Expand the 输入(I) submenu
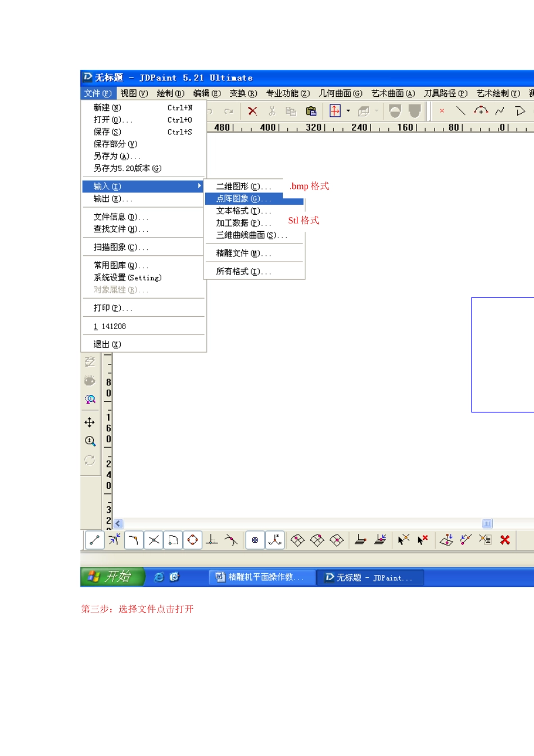Screen dimensions: 534x756 click(143, 186)
